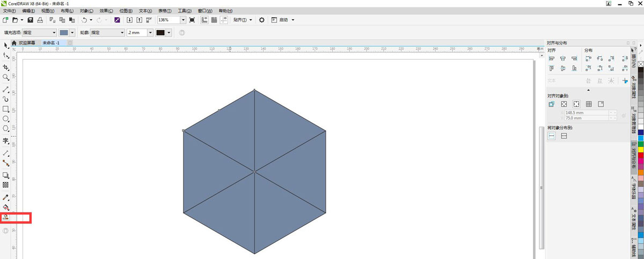This screenshot has height=259, width=644.
Task: Open the 文件(F) menu
Action: point(10,11)
